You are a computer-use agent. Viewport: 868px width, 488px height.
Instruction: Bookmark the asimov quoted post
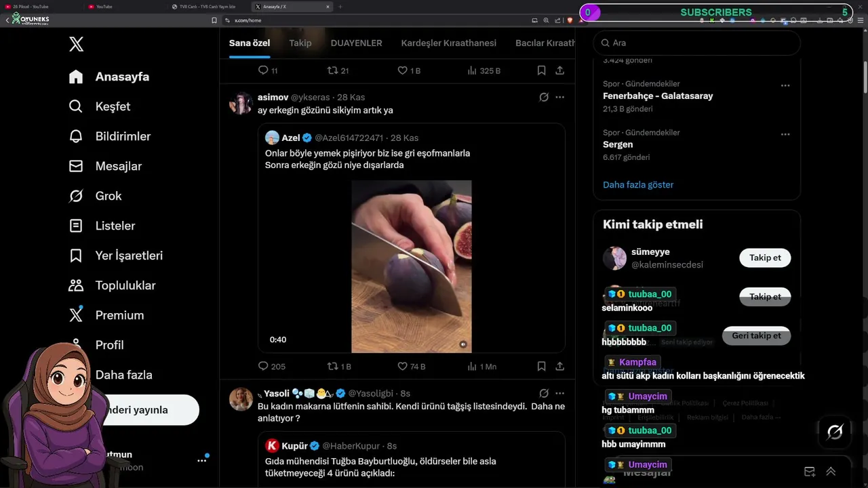click(x=541, y=366)
